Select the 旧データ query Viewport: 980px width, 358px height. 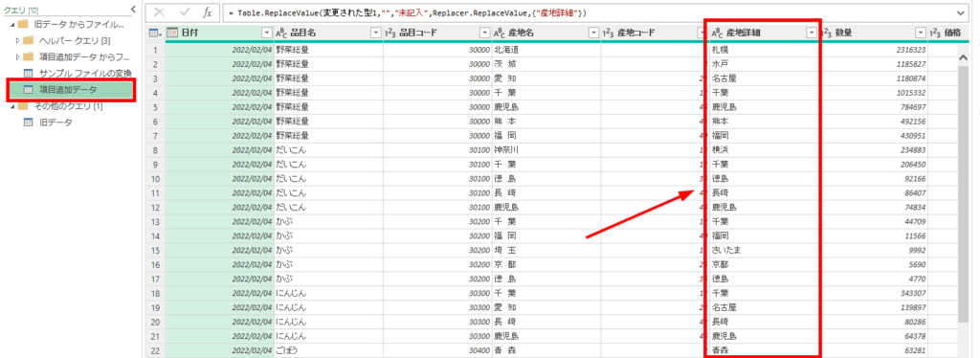pos(56,123)
